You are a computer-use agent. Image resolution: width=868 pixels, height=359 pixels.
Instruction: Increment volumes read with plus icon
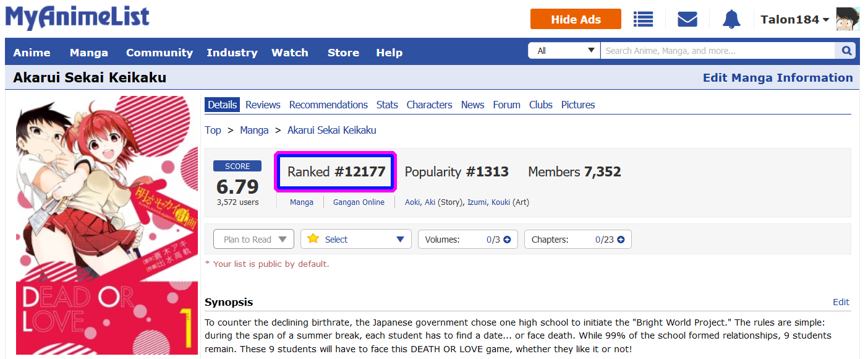pos(507,240)
